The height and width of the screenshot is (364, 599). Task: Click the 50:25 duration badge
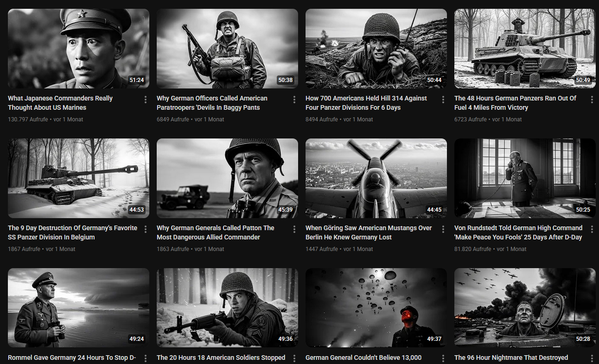[583, 210]
